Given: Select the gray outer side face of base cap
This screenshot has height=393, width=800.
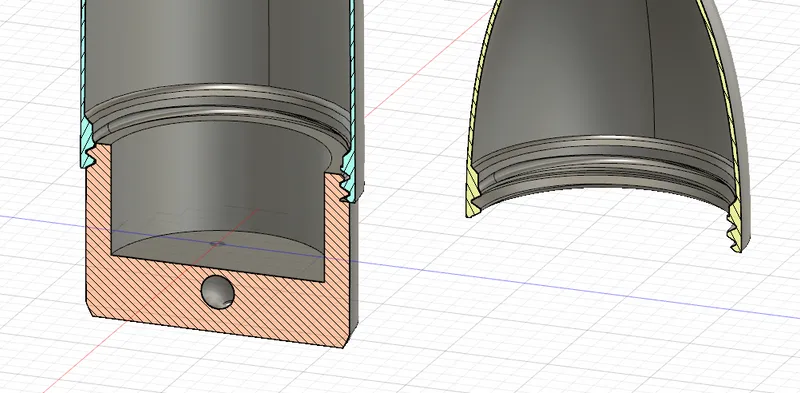Looking at the screenshot, I should (x=352, y=265).
